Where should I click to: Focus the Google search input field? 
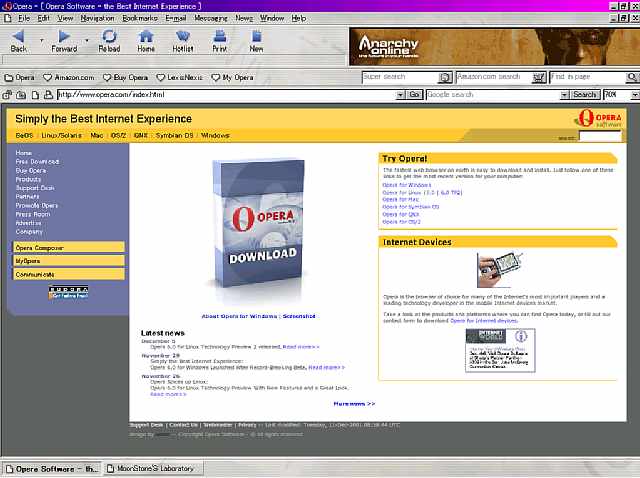[x=493, y=95]
